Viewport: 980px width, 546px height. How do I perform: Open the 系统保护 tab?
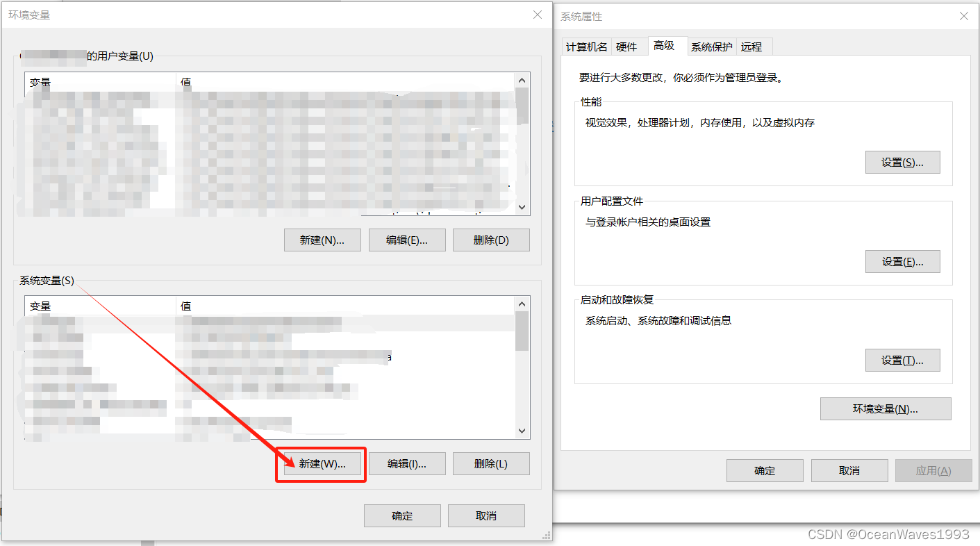(712, 47)
